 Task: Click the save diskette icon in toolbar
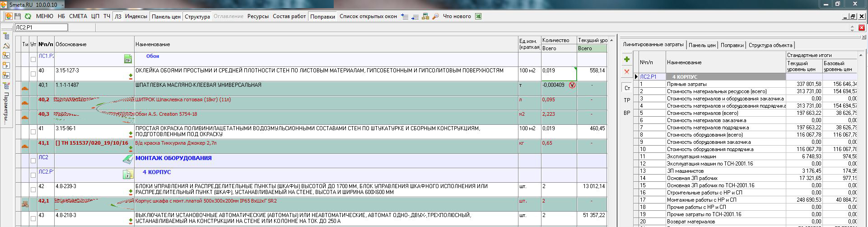point(18,16)
